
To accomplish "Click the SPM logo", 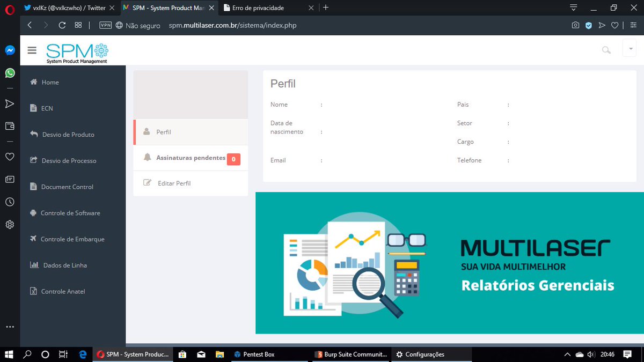I will point(77,53).
